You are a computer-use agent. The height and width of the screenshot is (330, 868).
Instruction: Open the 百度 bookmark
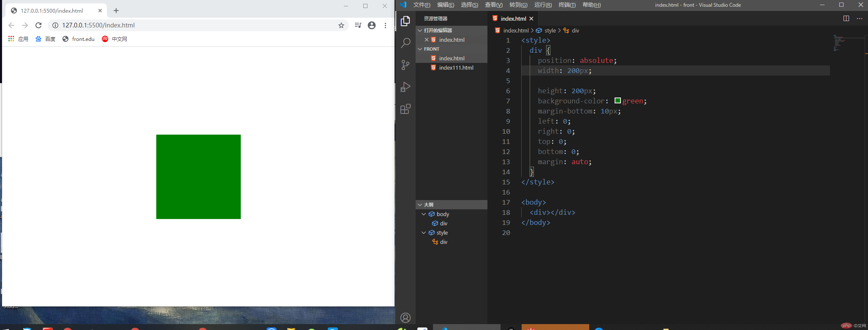tap(46, 39)
